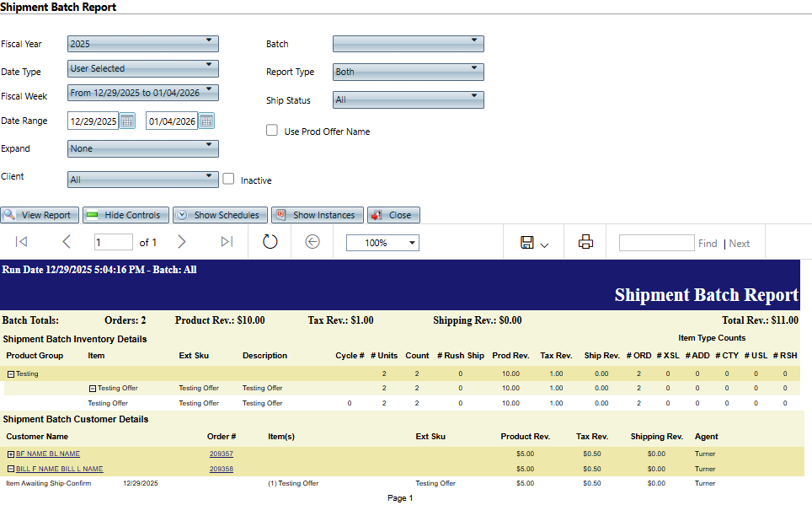
Task: Go to first page of report
Action: click(22, 242)
